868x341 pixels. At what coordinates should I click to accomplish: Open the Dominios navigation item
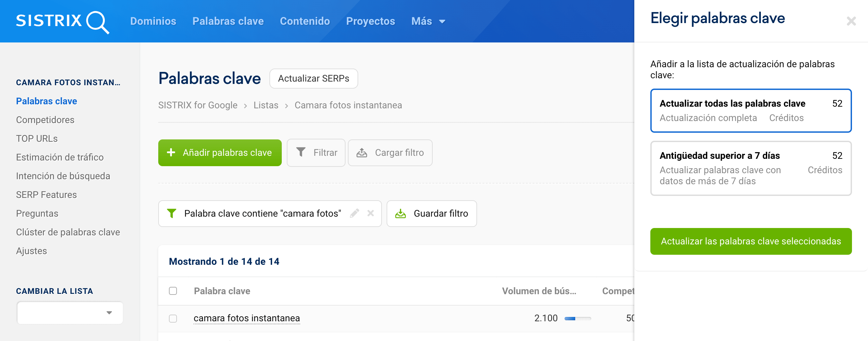click(x=153, y=21)
